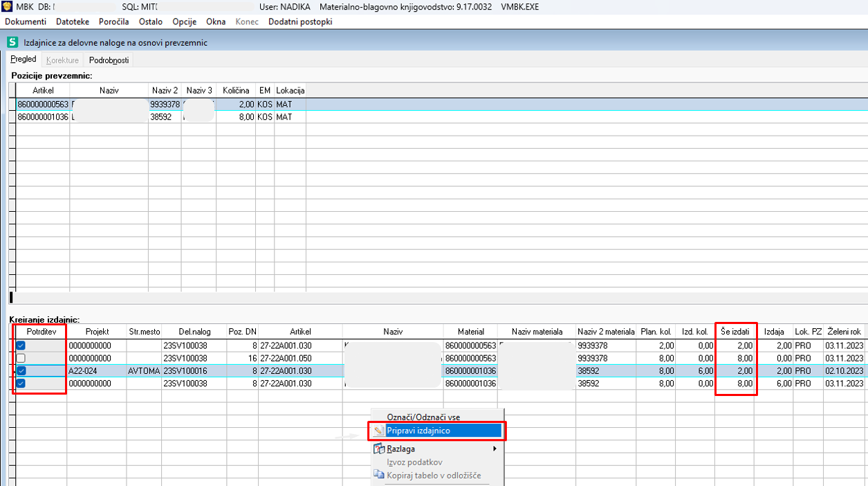This screenshot has width=868, height=486.
Task: Click the MBK application icon in title bar
Action: (x=8, y=7)
